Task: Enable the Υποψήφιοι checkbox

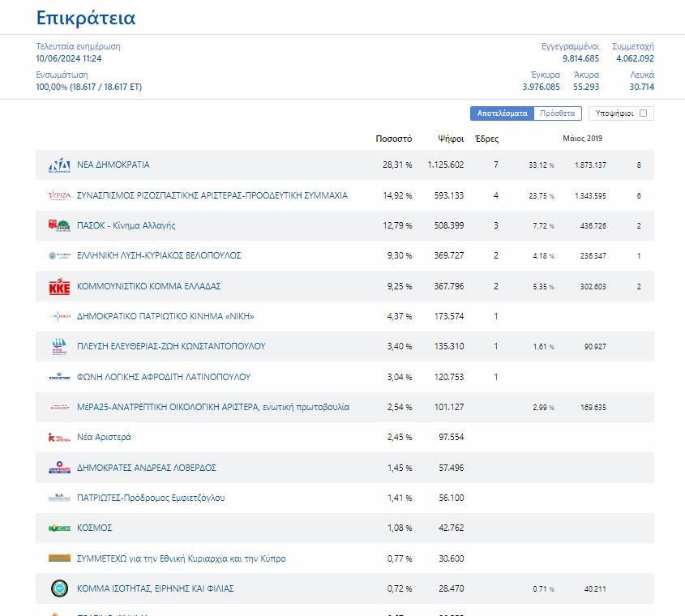Action: pos(643,113)
